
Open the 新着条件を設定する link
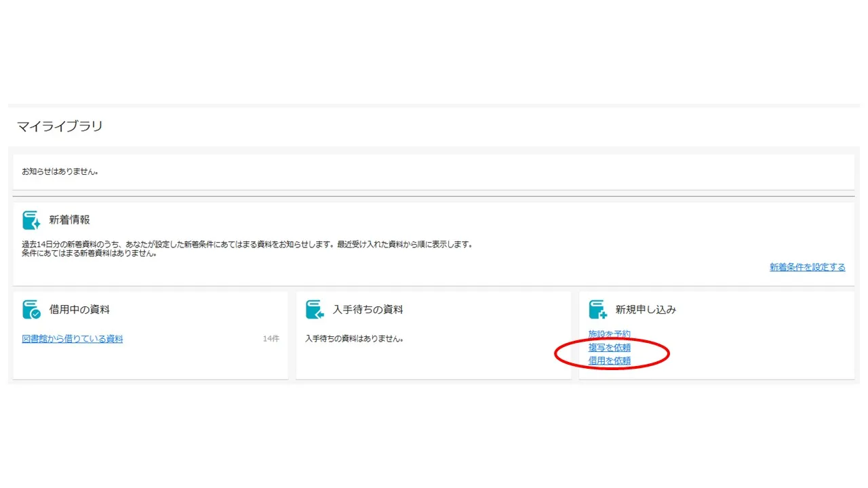(807, 267)
